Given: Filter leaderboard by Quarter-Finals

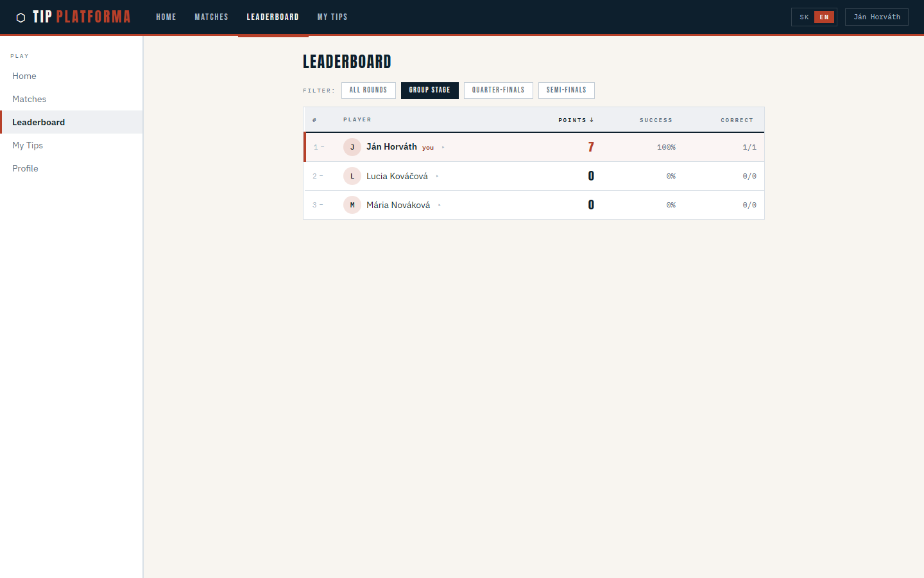Looking at the screenshot, I should tap(498, 91).
